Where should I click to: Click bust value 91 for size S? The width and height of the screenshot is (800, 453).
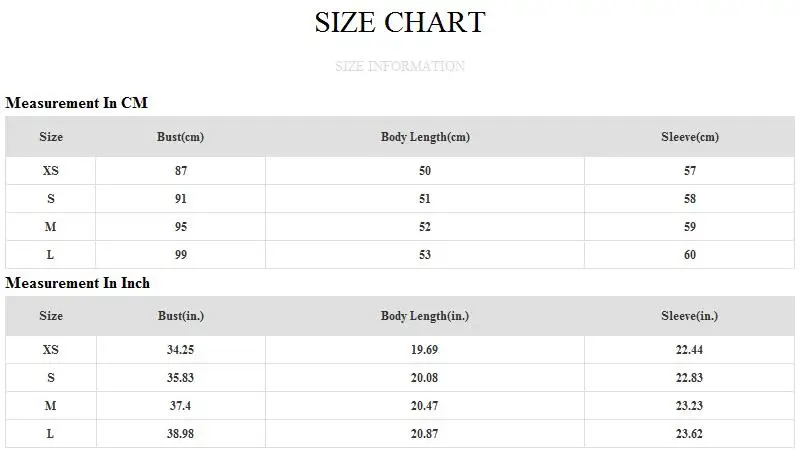coord(181,199)
